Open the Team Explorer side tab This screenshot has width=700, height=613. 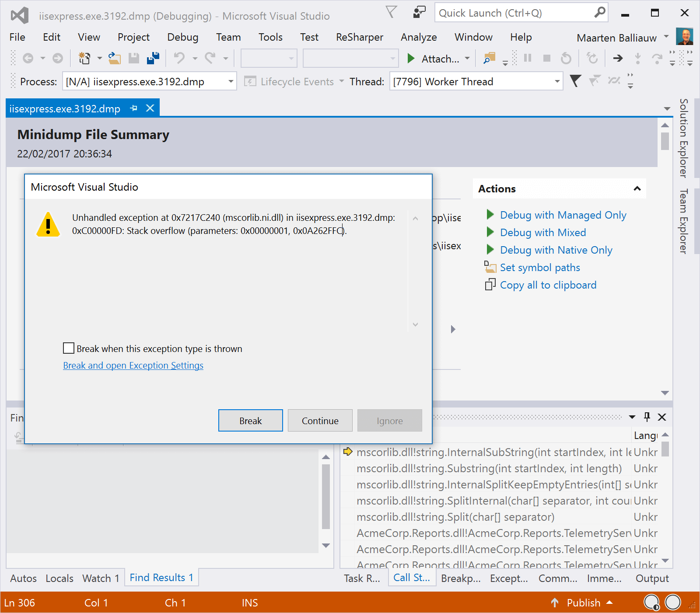coord(683,221)
